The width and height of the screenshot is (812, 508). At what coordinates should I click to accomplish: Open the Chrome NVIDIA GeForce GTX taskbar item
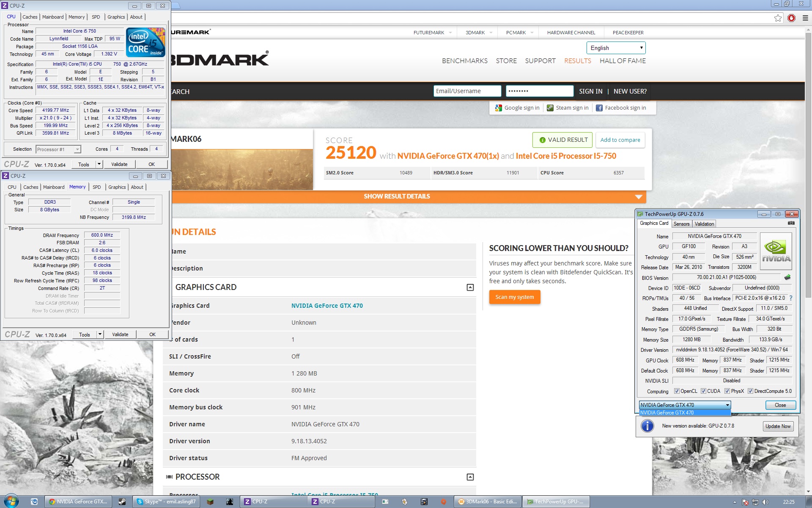point(78,502)
